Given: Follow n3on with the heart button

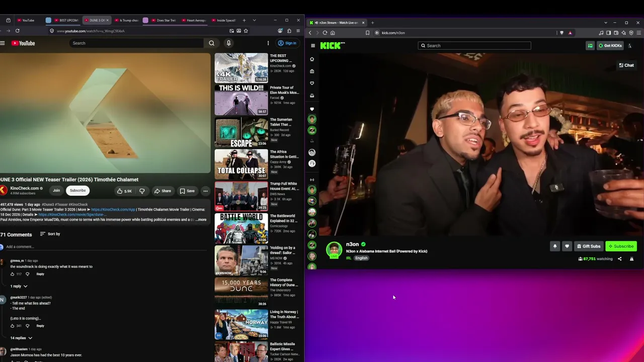Looking at the screenshot, I should coord(567,246).
